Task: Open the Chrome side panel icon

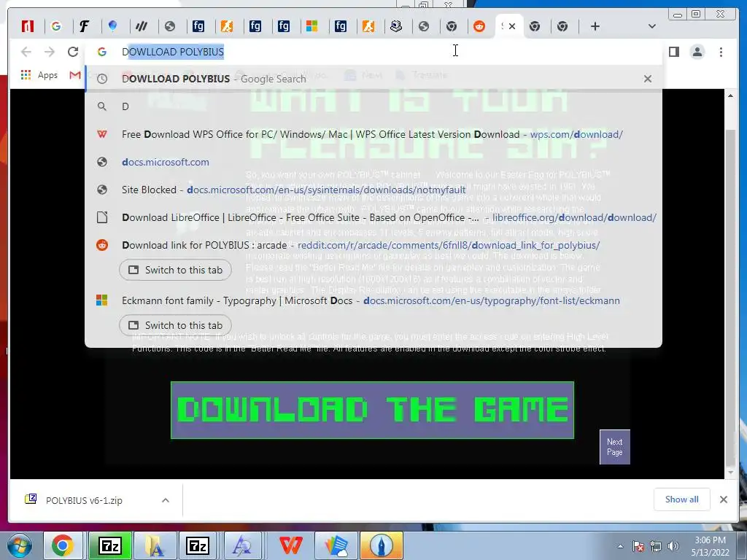Action: 673,52
